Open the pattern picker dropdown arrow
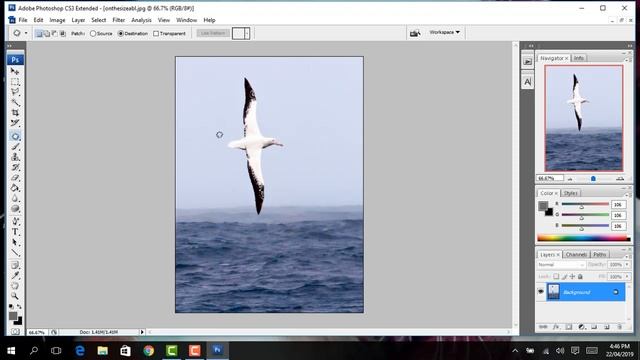 coord(247,33)
